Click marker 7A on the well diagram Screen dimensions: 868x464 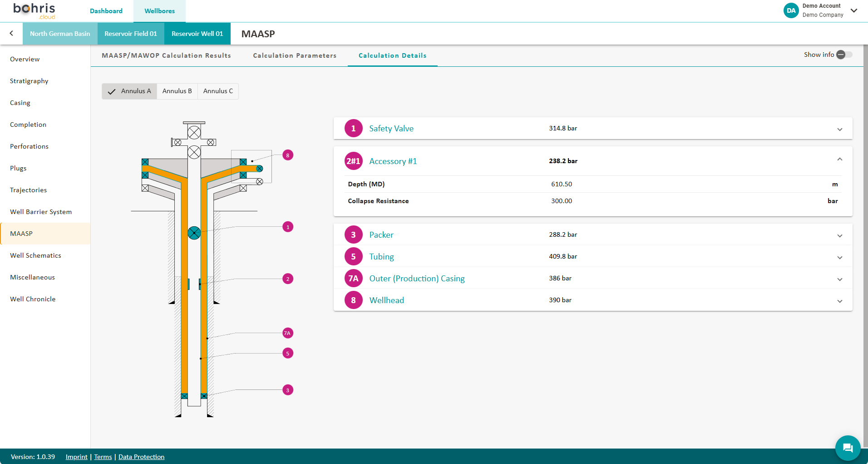287,333
